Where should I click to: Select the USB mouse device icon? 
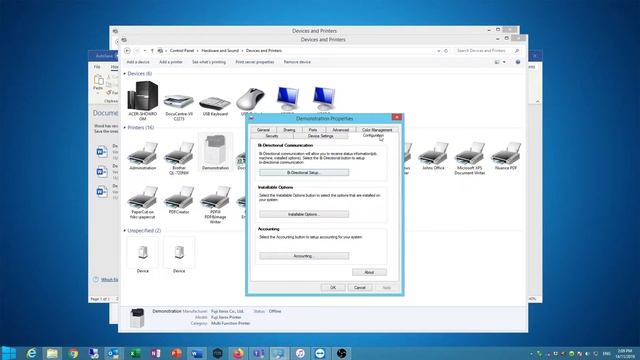(x=250, y=98)
